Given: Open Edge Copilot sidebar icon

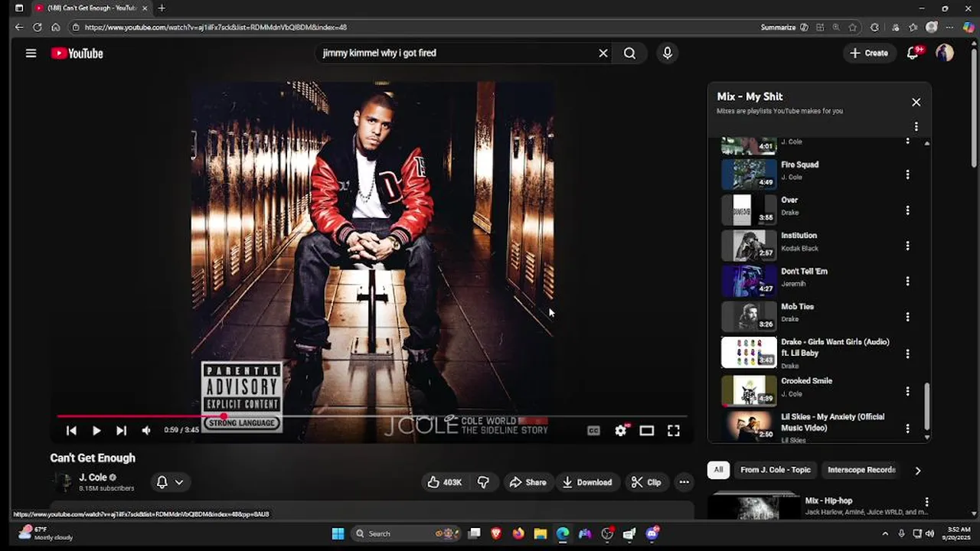Looking at the screenshot, I should point(969,28).
